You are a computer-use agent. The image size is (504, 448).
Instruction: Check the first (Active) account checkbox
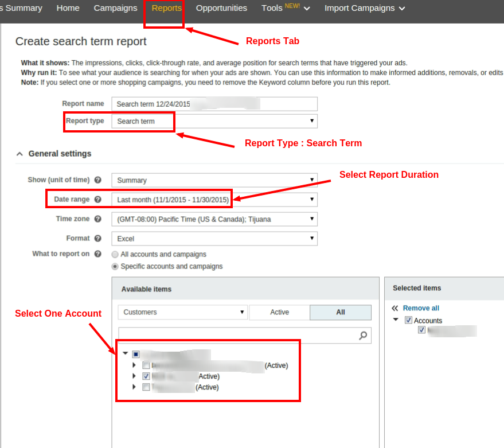(146, 365)
